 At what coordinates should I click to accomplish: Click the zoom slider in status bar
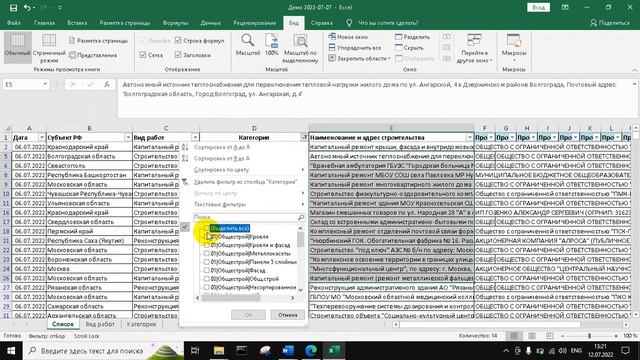point(589,336)
